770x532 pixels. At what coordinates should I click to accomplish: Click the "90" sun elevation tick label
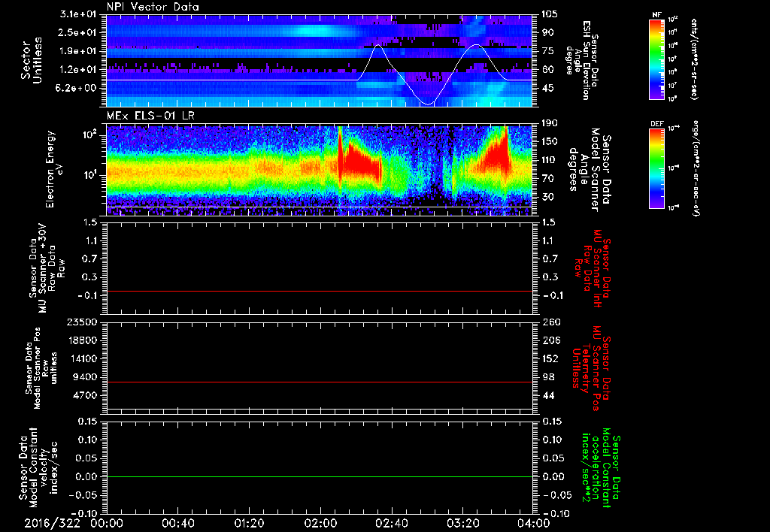[547, 33]
